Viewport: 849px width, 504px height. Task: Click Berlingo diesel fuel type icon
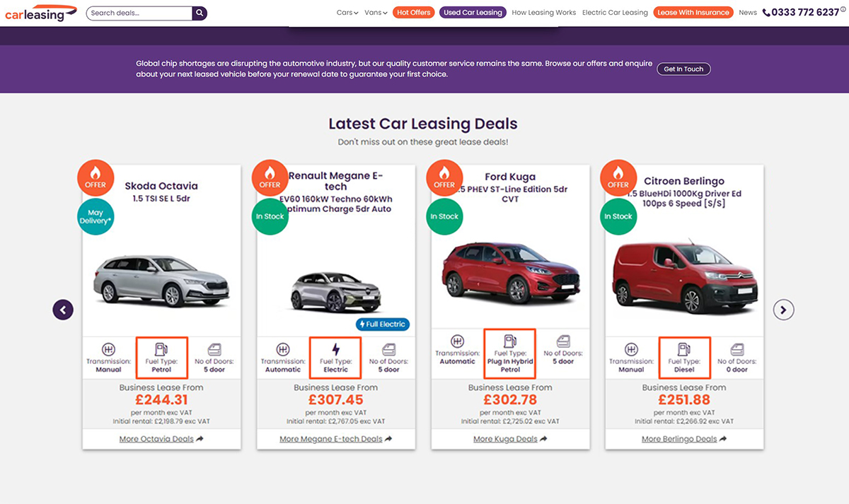[x=684, y=348]
